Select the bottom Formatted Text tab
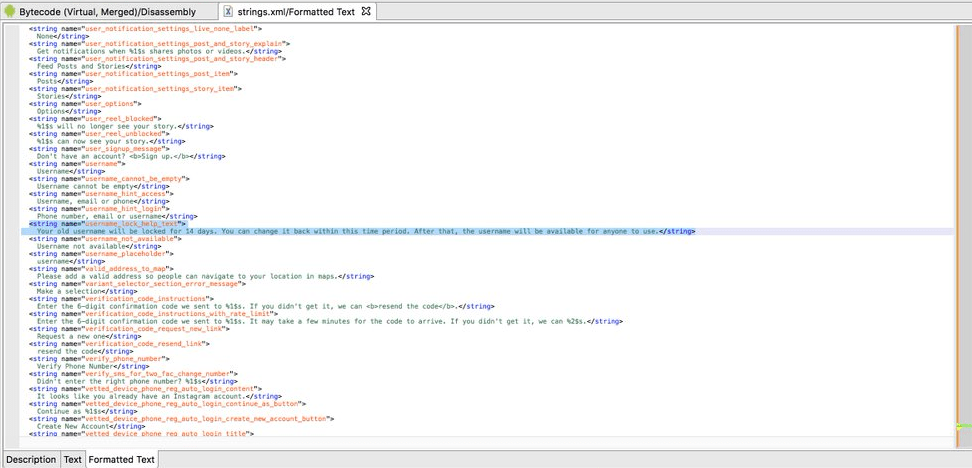 click(121, 459)
